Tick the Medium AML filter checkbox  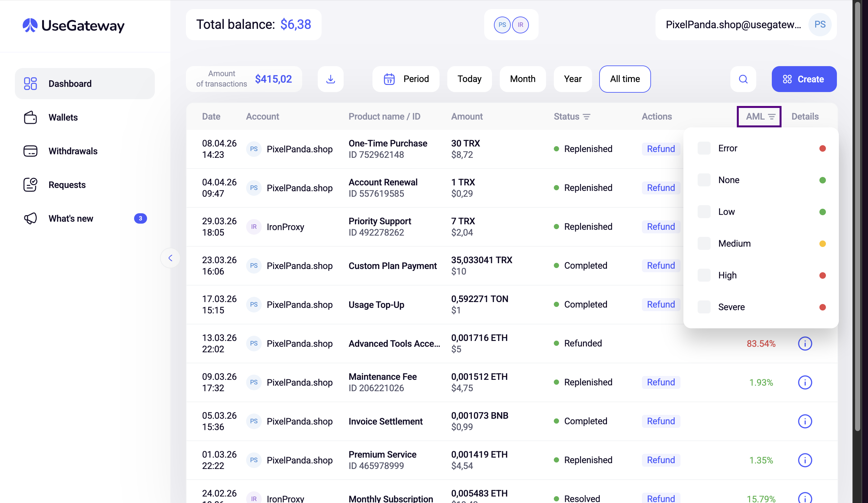pos(704,243)
